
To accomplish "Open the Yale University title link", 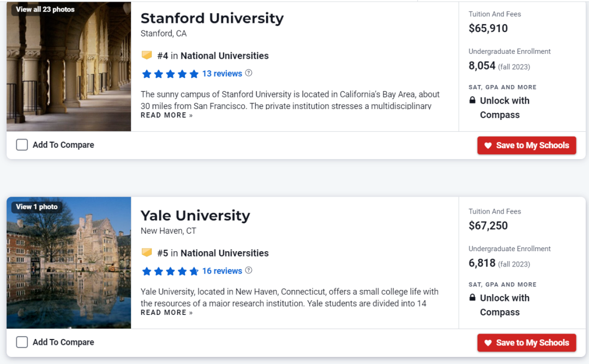I will (x=195, y=215).
